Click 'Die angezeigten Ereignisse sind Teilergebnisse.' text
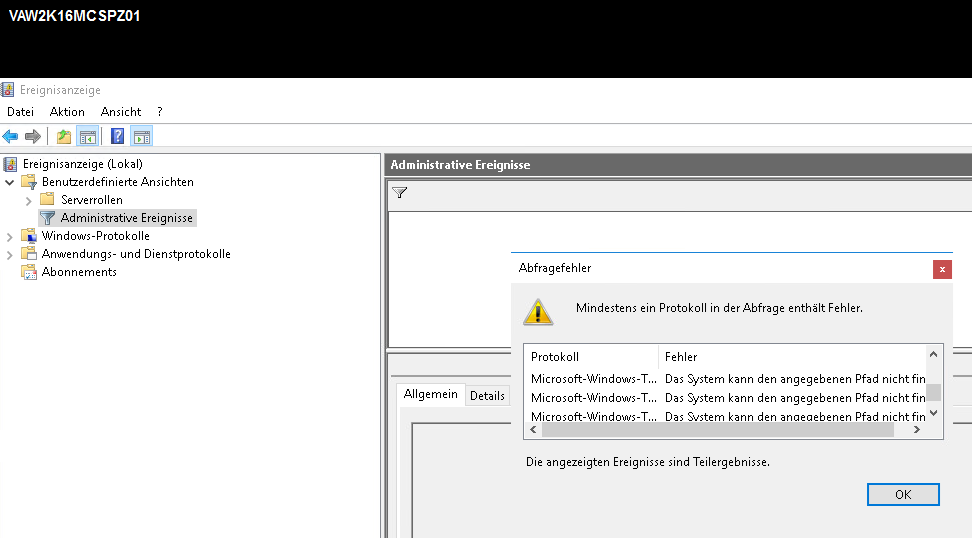972x538 pixels. pos(648,462)
